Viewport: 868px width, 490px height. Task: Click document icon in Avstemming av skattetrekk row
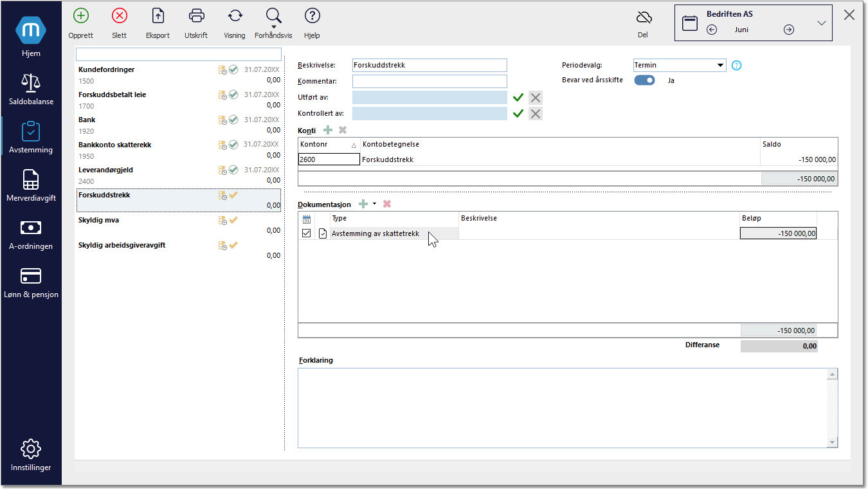coord(323,233)
